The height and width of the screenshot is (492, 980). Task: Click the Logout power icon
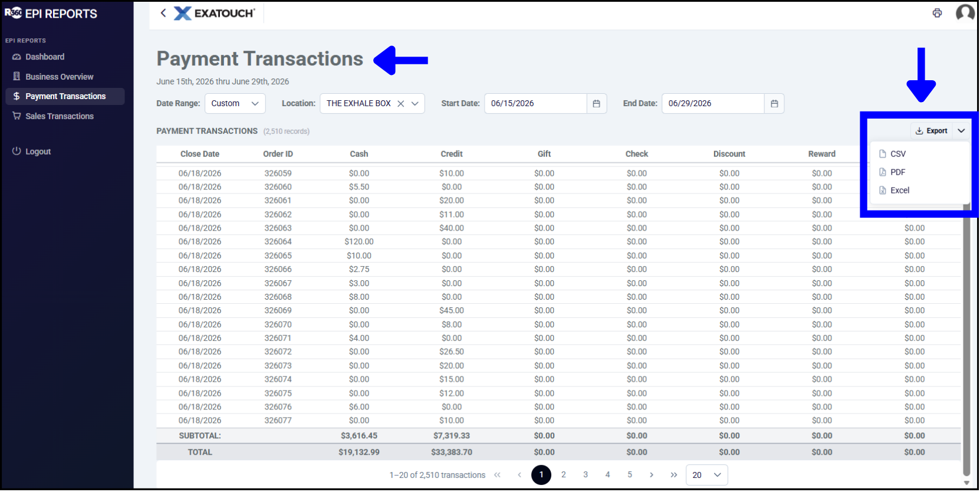[17, 151]
